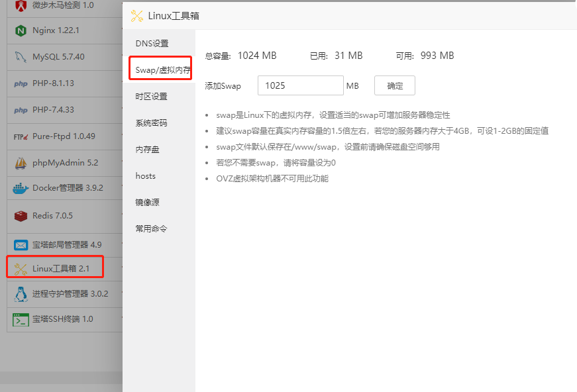Click the PHP-7.4.33 php icon
Viewport: 577px width, 392px height.
[x=21, y=111]
